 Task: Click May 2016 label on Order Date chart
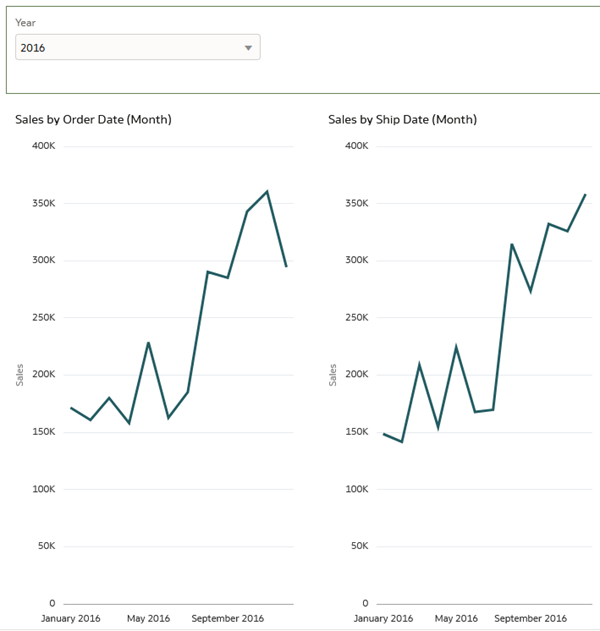pos(148,618)
